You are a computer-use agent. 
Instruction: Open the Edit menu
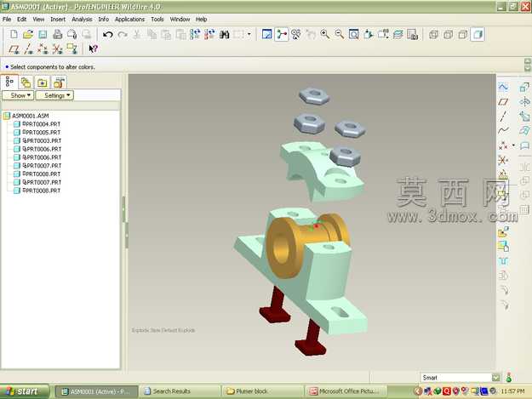[x=22, y=20]
